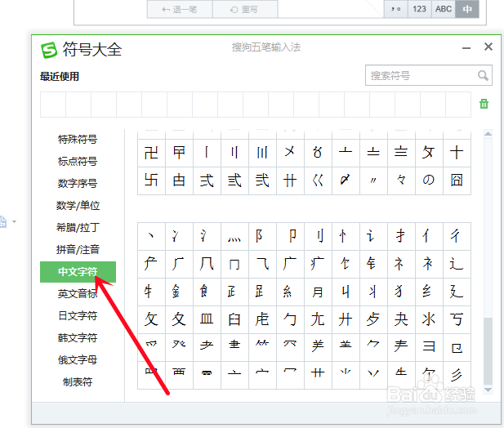This screenshot has width=504, height=428.
Task: Insert the 阝 radical
Action: 262,236
